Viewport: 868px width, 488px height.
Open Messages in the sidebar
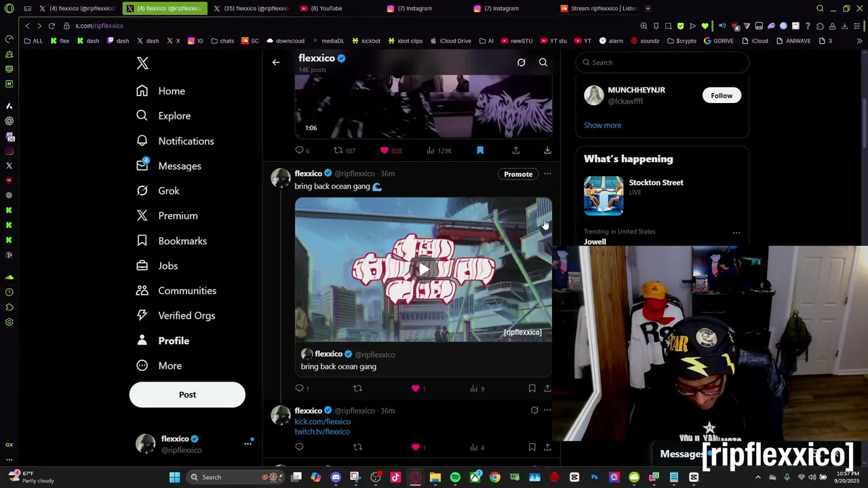pyautogui.click(x=169, y=166)
